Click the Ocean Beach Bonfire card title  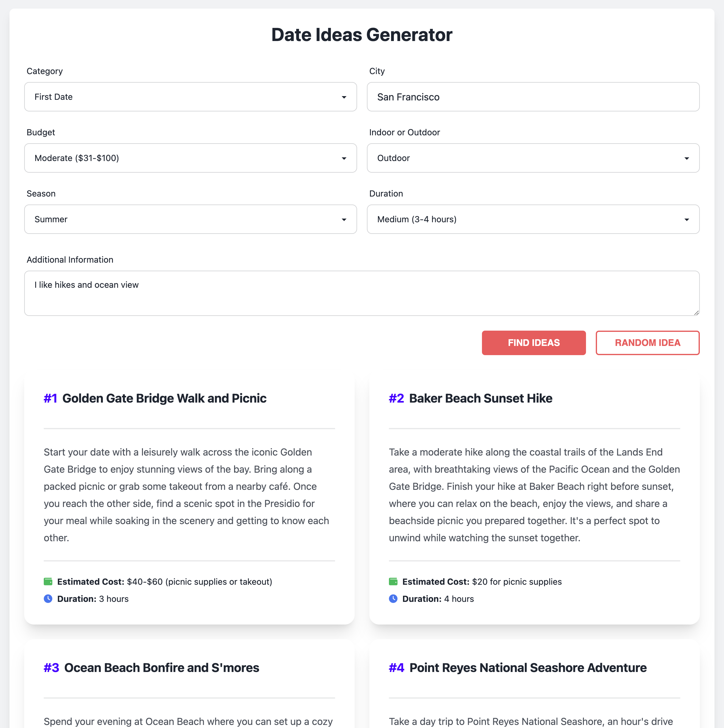pos(161,667)
